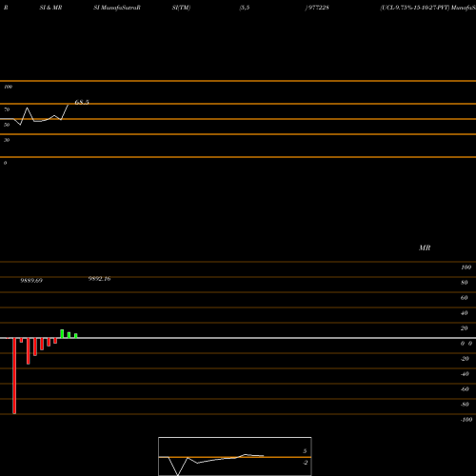The height and width of the screenshot is (476, 476).
Task: Click the 9889.69 price label
Action: (31, 281)
